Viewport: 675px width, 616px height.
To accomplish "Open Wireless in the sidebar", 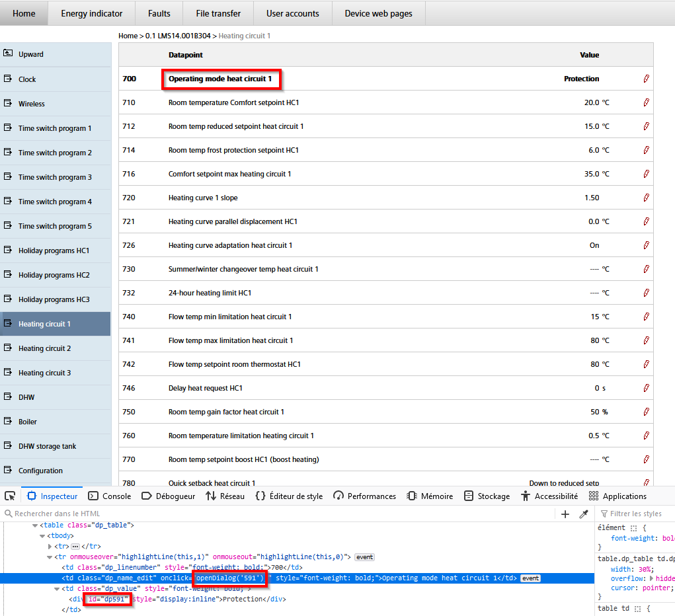I will [56, 104].
